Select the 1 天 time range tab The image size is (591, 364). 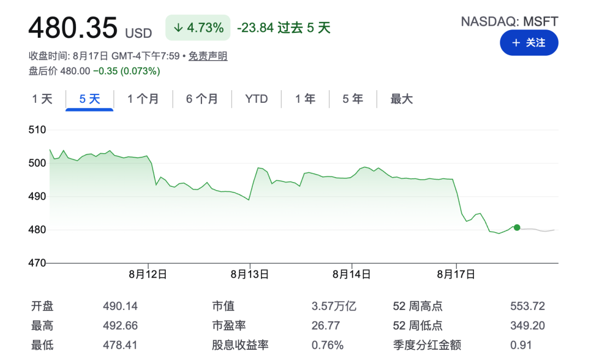(x=42, y=99)
